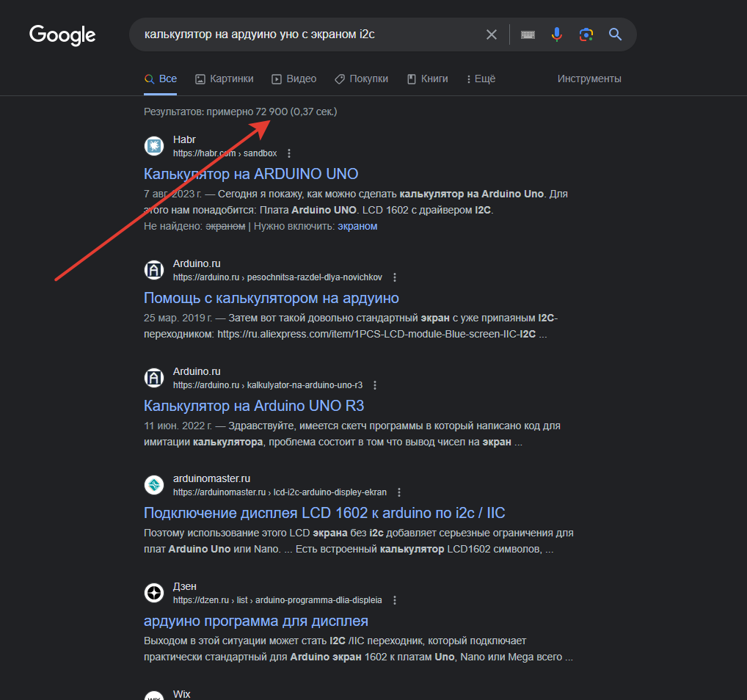Open three-dot menu next to pesochnitsa-razdel-dlya-novichkov

coord(395,277)
